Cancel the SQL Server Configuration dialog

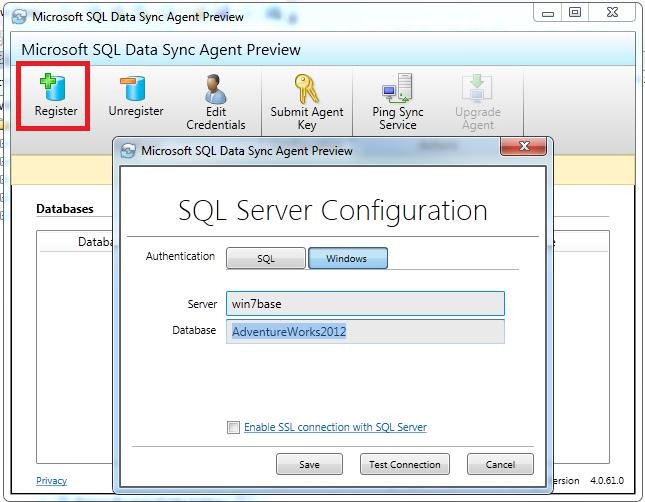tap(500, 464)
